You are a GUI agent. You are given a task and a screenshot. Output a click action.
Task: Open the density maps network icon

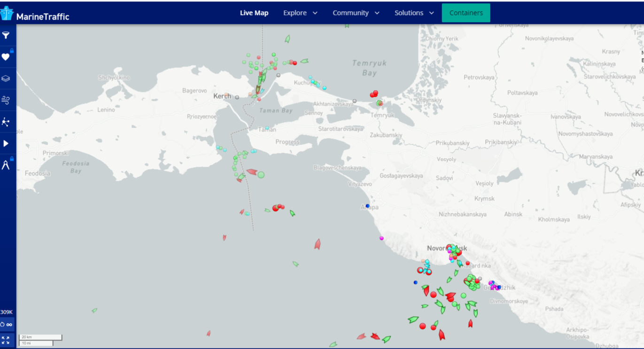[6, 122]
